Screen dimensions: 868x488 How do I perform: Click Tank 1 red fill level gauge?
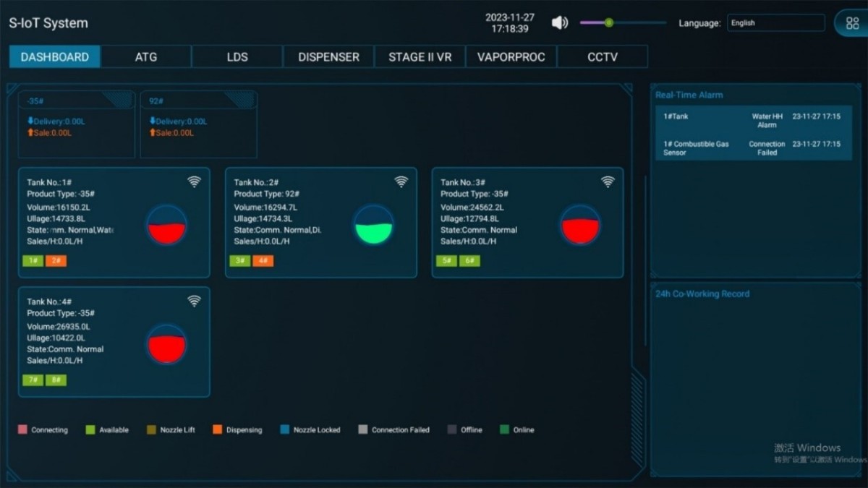point(167,226)
